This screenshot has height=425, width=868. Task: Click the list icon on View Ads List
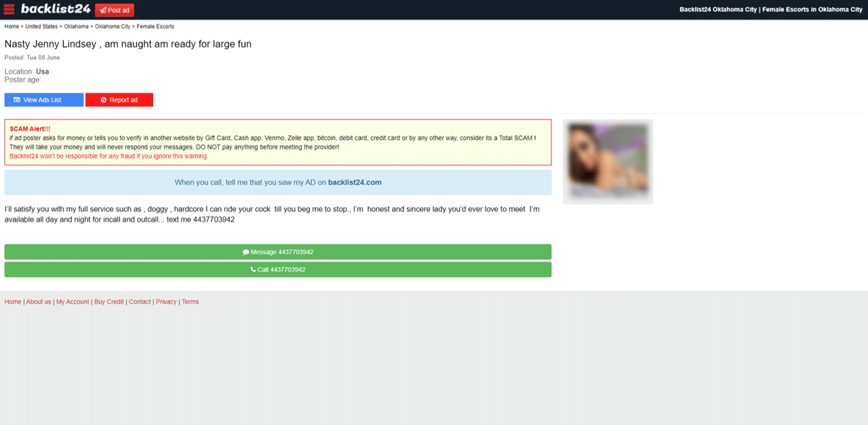[16, 99]
